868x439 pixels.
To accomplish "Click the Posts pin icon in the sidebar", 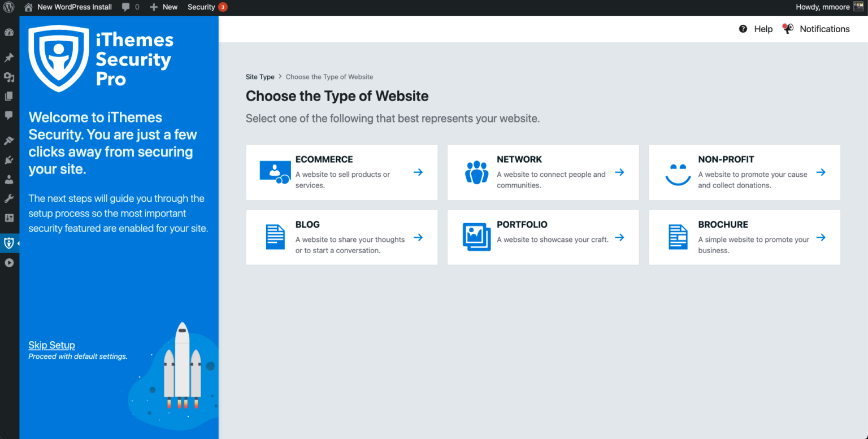I will [x=8, y=57].
